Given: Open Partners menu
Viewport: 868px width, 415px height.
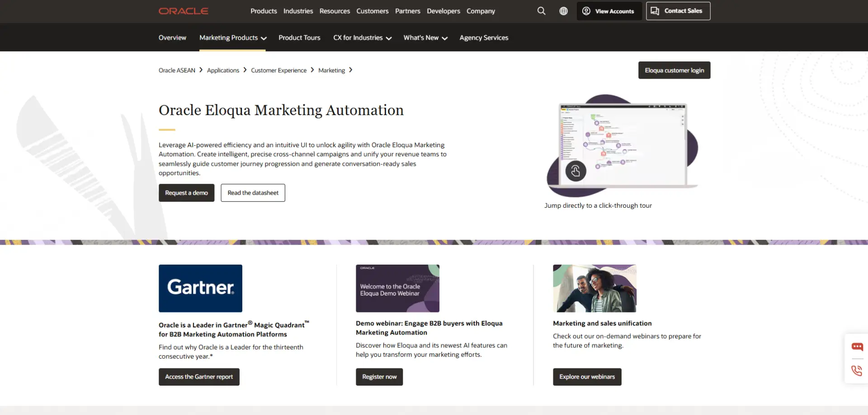Looking at the screenshot, I should [407, 11].
